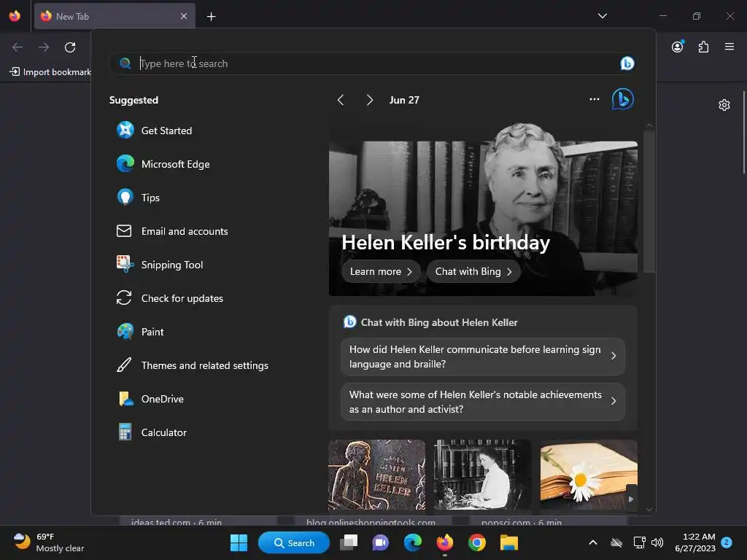Click the Chat with Bing button
The width and height of the screenshot is (747, 560).
473,271
